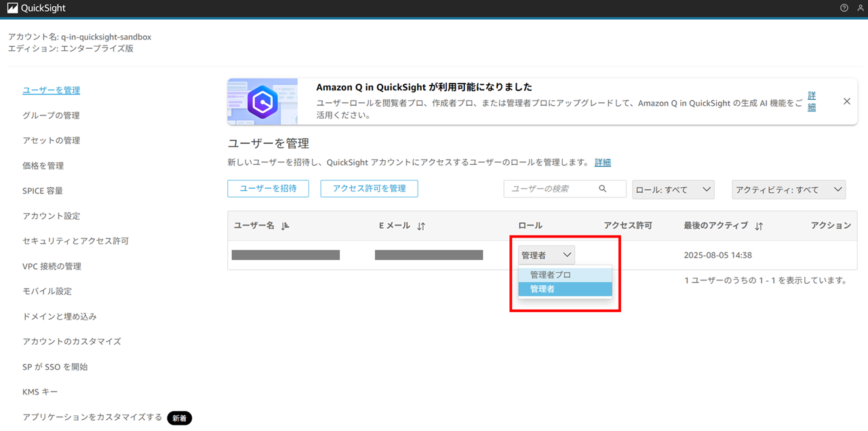Open グループの管理 in sidebar
This screenshot has width=868, height=431.
pos(51,115)
